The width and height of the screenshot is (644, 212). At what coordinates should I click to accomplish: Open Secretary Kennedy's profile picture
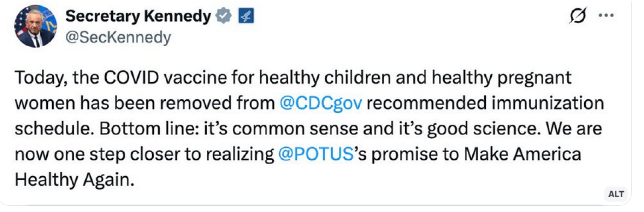(35, 27)
